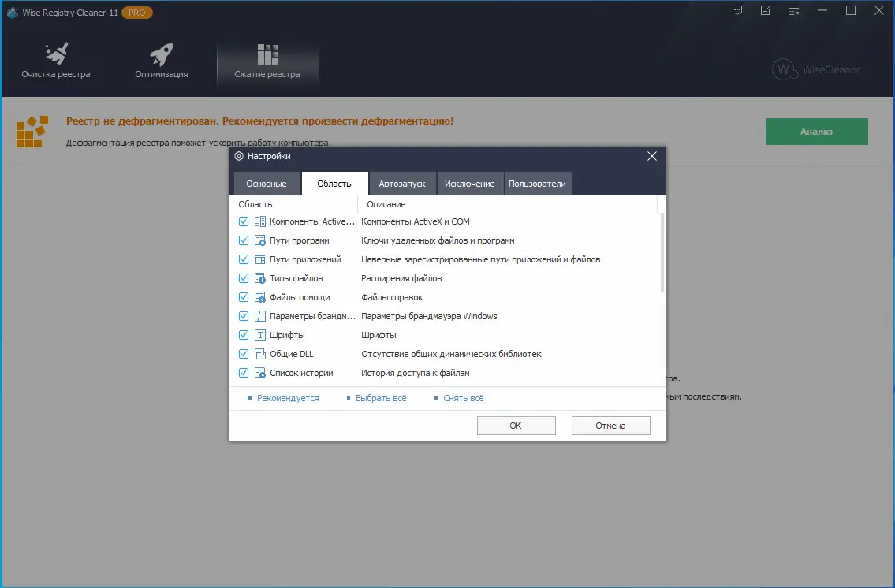The image size is (895, 588).
Task: Click the Область column header
Action: (294, 204)
